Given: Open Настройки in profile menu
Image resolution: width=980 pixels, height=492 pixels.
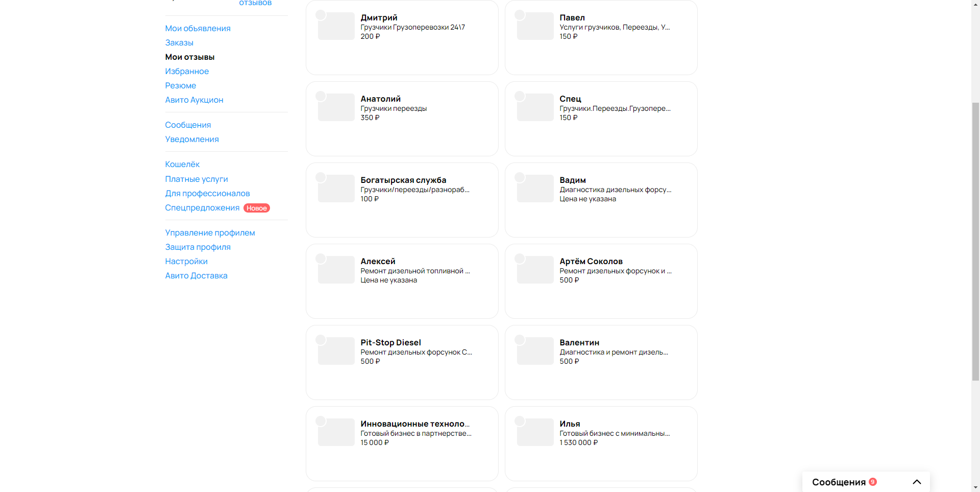Looking at the screenshot, I should [186, 261].
